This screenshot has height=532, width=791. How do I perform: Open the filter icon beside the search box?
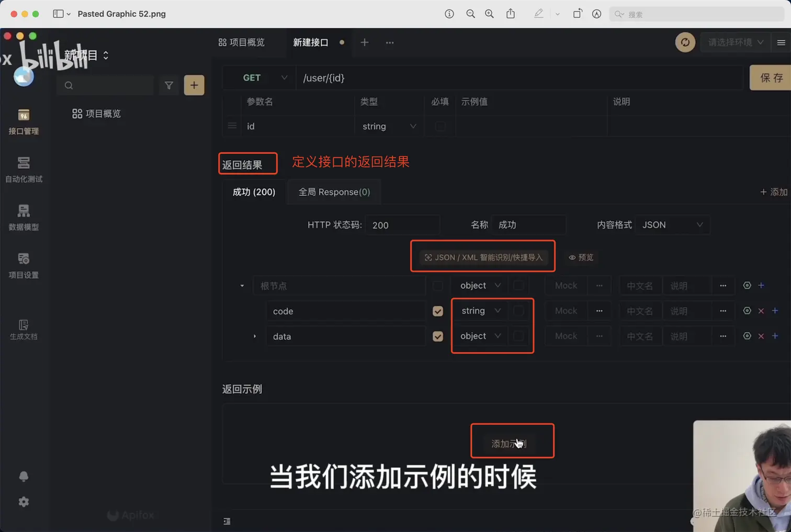tap(168, 85)
